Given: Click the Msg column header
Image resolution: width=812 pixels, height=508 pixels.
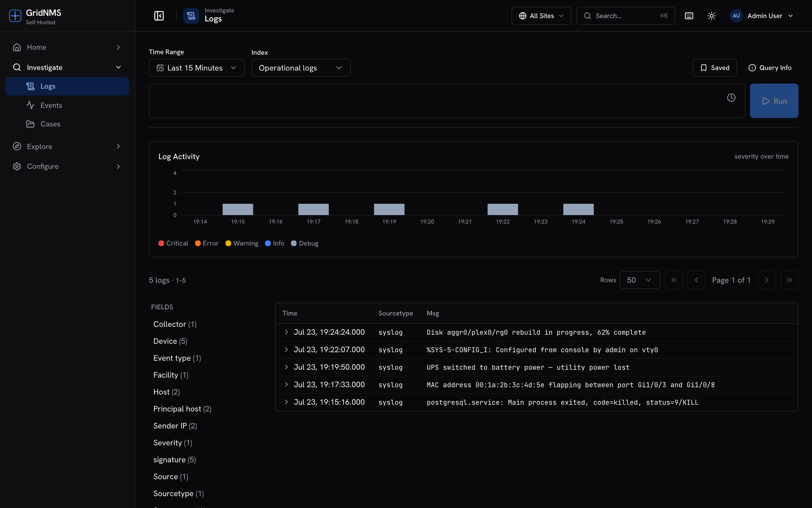Looking at the screenshot, I should click(x=433, y=313).
